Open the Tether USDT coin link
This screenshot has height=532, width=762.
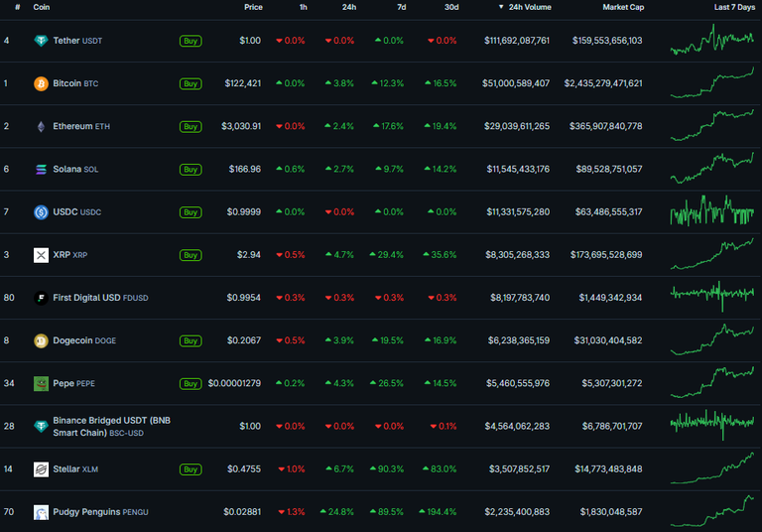[x=77, y=41]
